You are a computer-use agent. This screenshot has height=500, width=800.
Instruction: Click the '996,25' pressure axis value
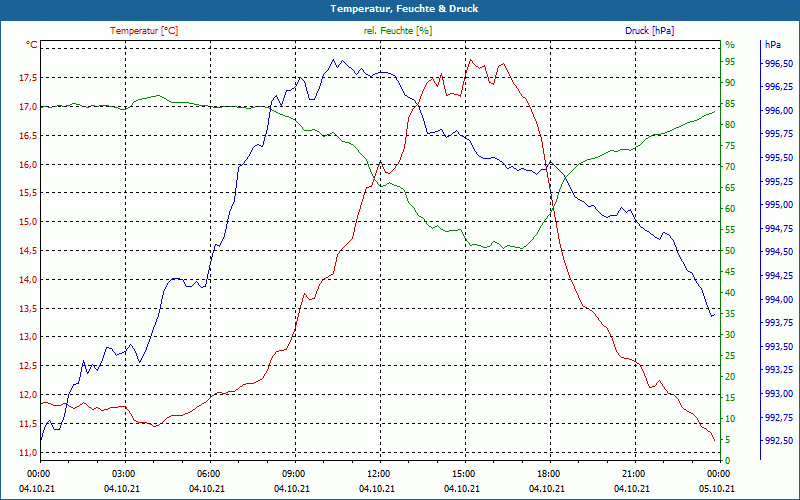[x=779, y=87]
